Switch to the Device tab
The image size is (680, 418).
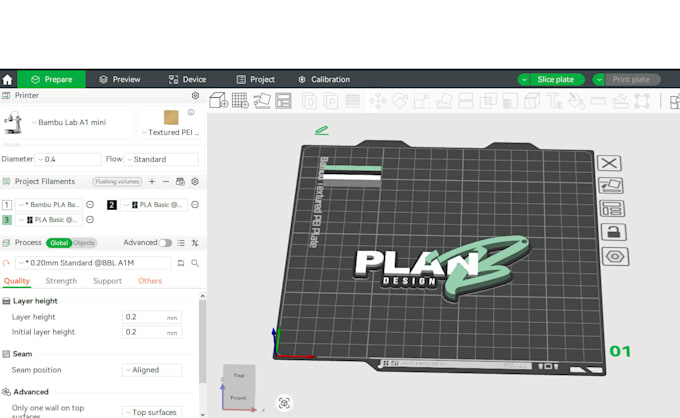tap(187, 80)
